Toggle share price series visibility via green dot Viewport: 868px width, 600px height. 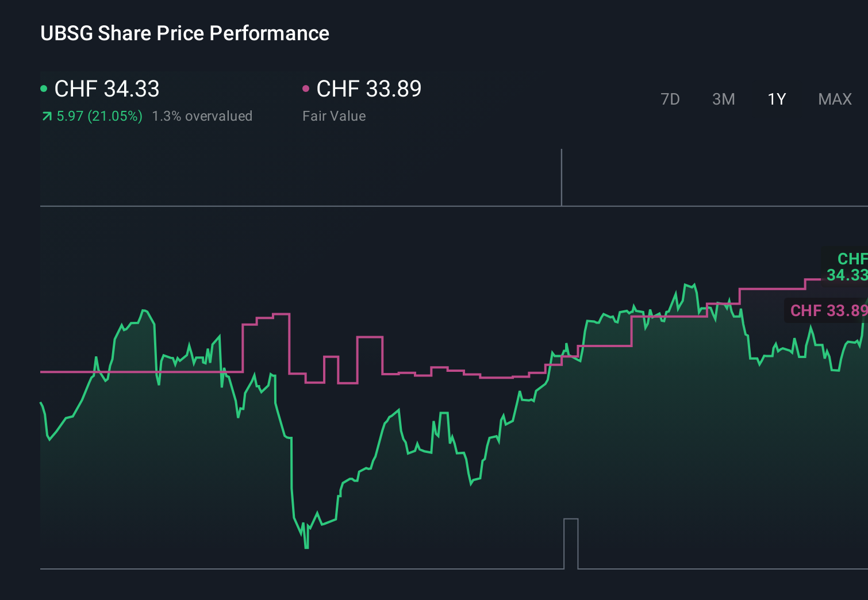(44, 88)
